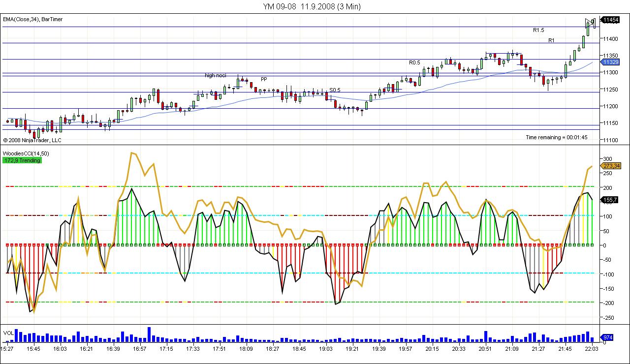
Task: Click the 11300 price axis label
Action: pyautogui.click(x=610, y=72)
